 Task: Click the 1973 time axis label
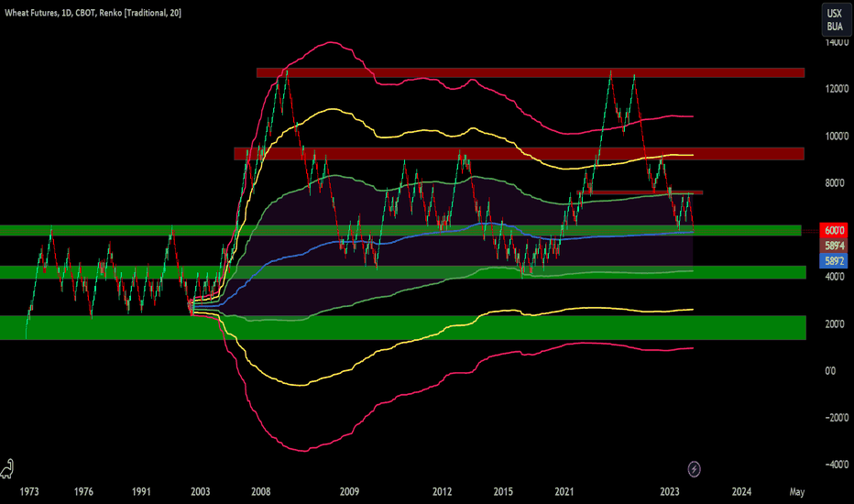[x=29, y=491]
